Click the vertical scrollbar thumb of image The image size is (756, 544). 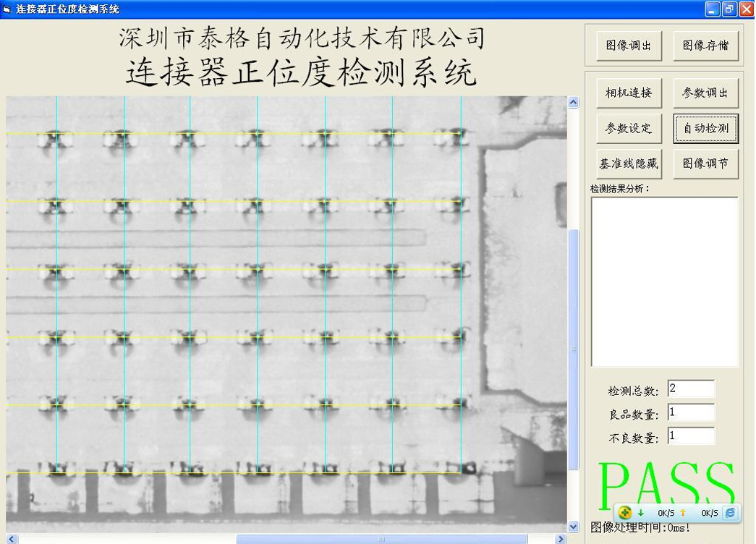click(573, 349)
